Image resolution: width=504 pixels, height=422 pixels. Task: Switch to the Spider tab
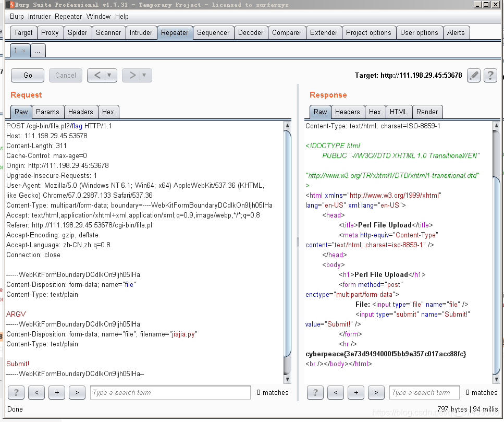point(78,32)
